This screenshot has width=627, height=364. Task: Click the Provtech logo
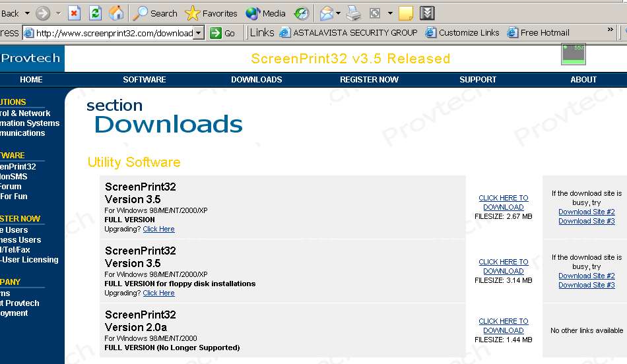tap(31, 58)
